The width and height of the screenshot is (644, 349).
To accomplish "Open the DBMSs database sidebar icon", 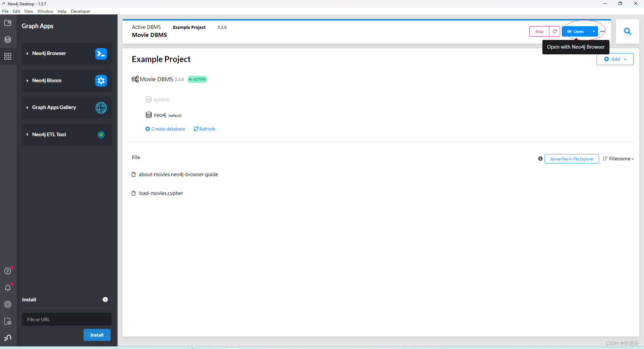I will [x=8, y=40].
